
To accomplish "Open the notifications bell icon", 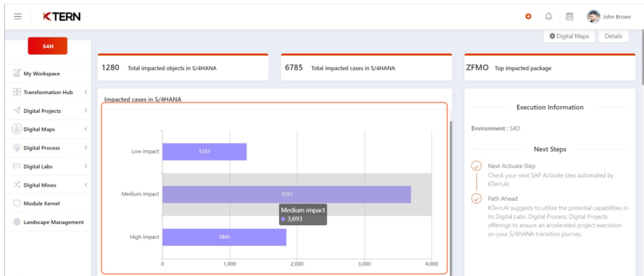I will [x=549, y=16].
